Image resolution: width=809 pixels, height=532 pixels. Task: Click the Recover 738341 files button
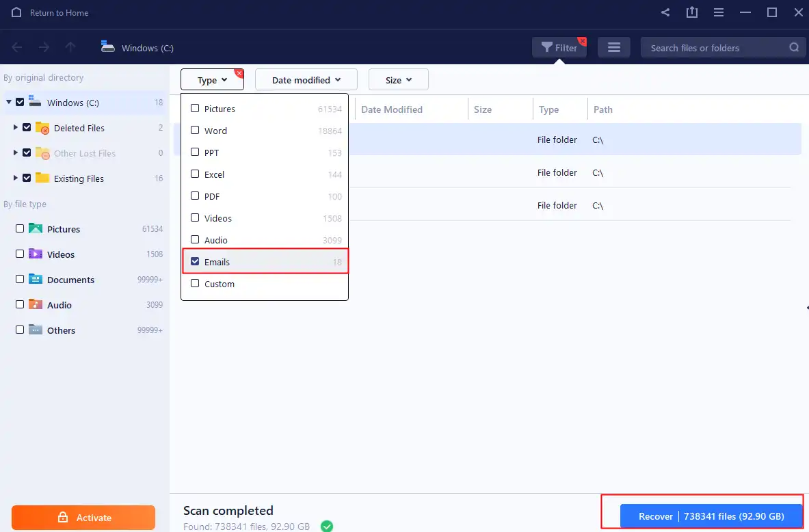pos(711,516)
